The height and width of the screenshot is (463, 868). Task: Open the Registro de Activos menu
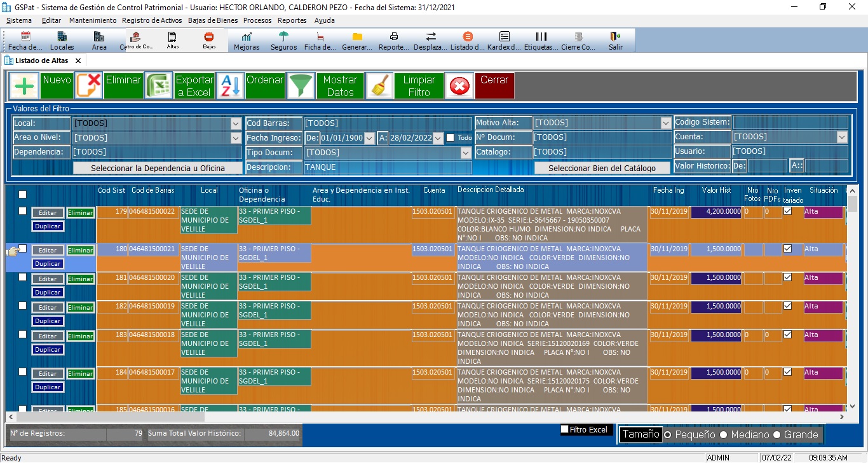pyautogui.click(x=152, y=20)
